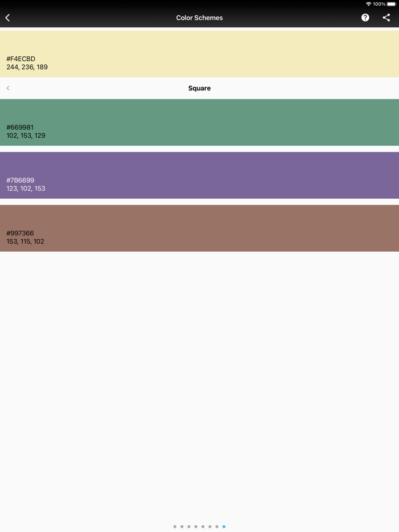This screenshot has height=532, width=399.
Task: Select the purple #7B6699 color swatch
Action: coord(199,175)
